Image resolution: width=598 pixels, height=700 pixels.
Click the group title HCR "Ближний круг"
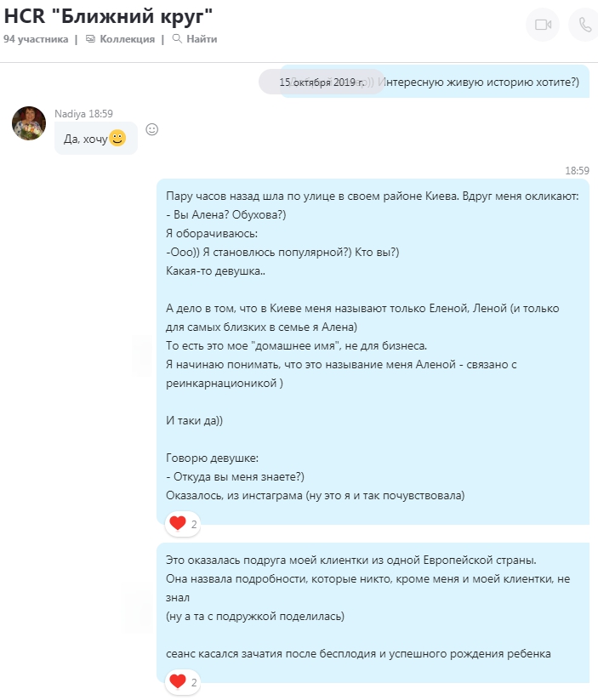pos(108,16)
